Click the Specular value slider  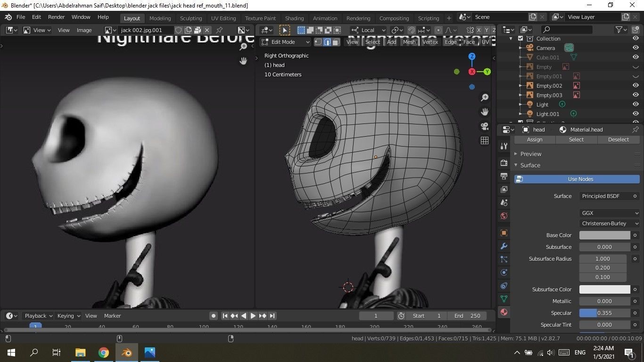tap(605, 313)
